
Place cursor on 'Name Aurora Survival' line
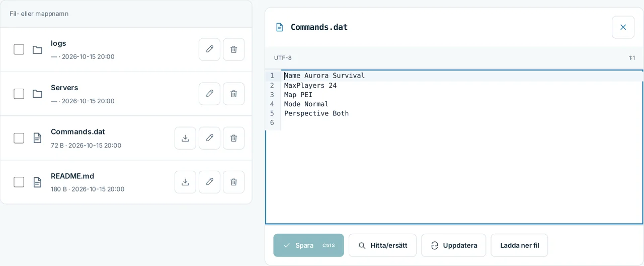click(x=325, y=76)
